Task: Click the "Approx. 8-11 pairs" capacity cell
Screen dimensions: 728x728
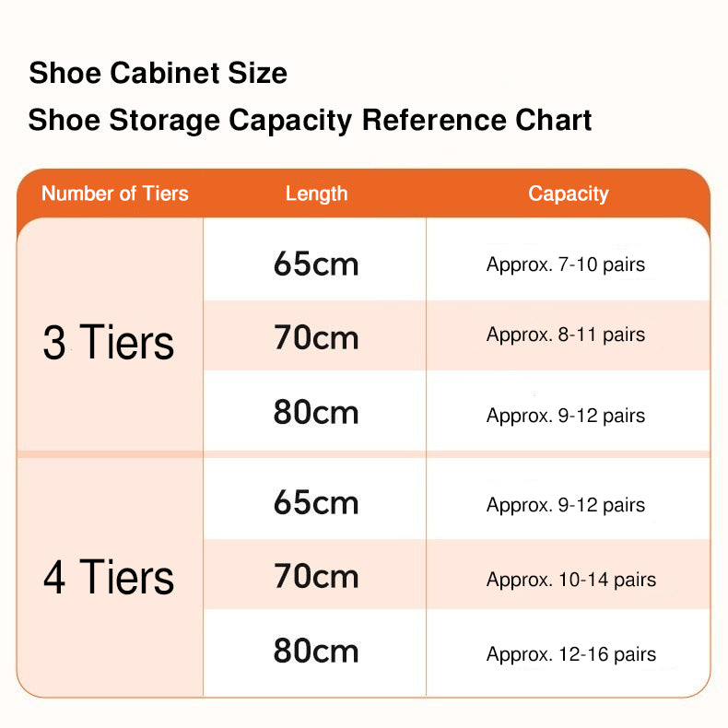Action: coord(566,335)
